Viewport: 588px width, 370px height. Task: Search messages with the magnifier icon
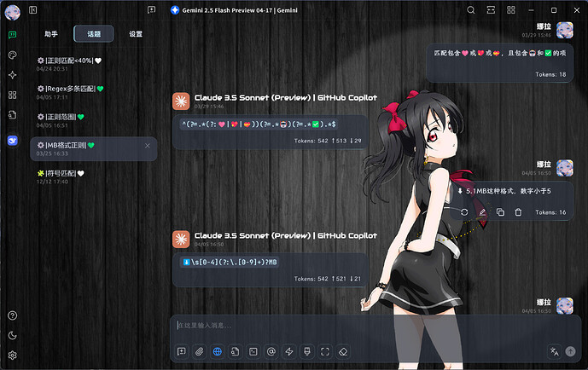click(x=470, y=10)
